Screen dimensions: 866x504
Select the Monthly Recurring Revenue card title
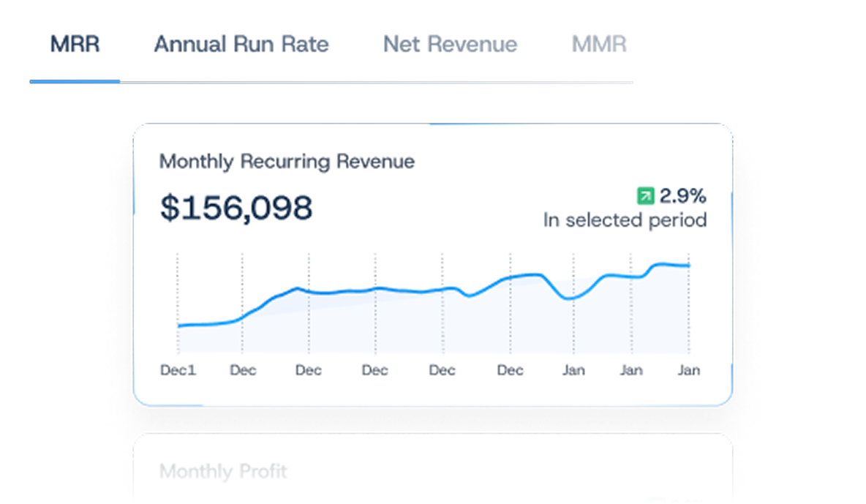pyautogui.click(x=287, y=162)
